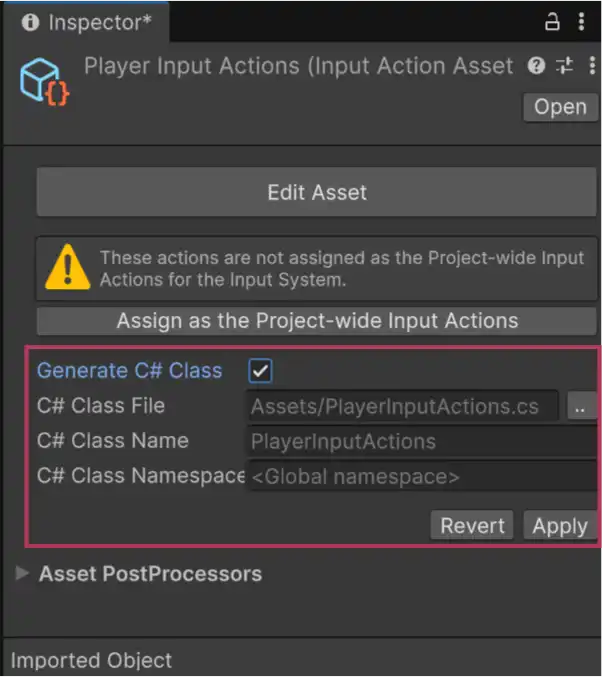Apply the import settings
The width and height of the screenshot is (602, 677).
559,526
